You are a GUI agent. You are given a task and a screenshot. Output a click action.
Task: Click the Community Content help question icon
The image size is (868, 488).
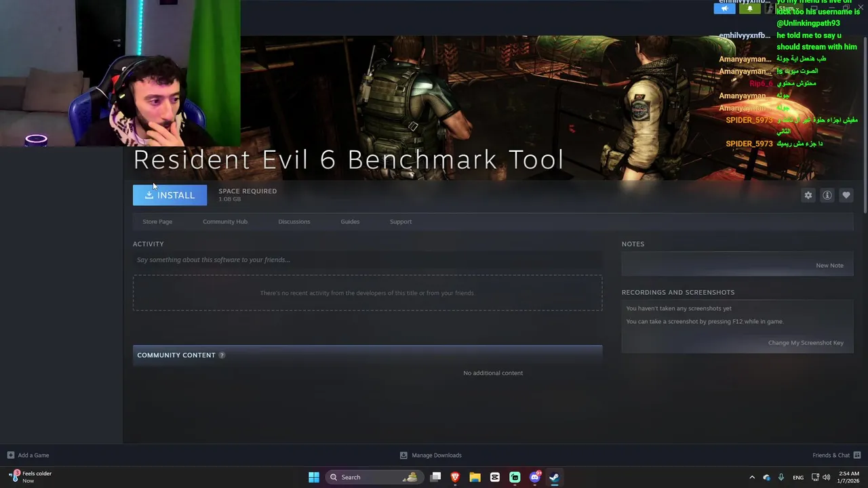pos(222,355)
